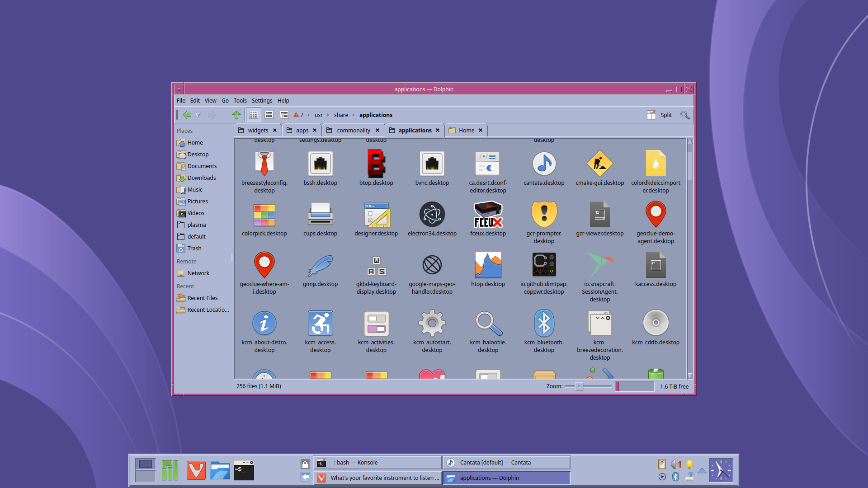The height and width of the screenshot is (488, 868).
Task: Expand subfolders after root path arrow
Action: point(309,115)
